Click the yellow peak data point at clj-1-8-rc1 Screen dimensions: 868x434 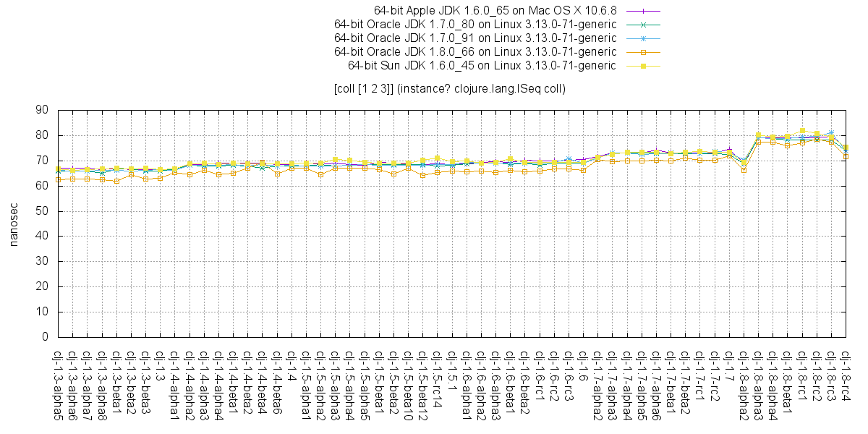coord(802,131)
